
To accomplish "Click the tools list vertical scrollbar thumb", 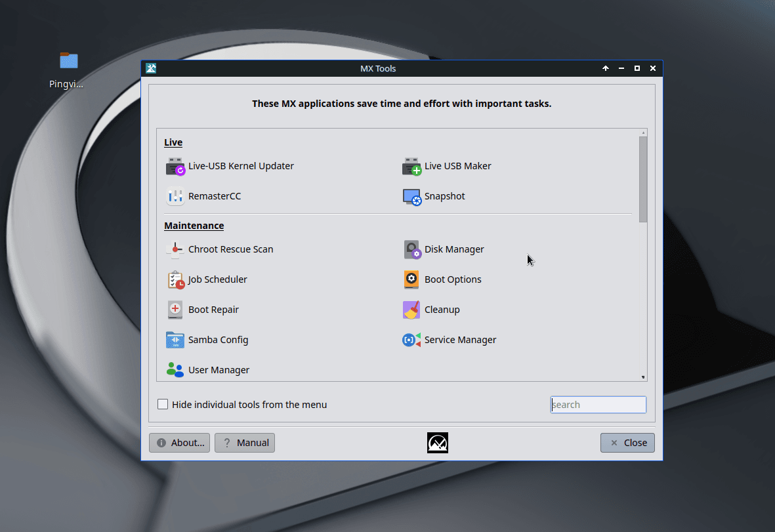I will coord(643,179).
